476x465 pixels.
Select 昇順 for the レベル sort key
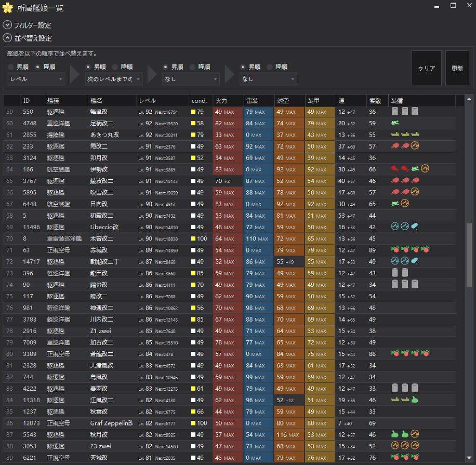(11, 67)
